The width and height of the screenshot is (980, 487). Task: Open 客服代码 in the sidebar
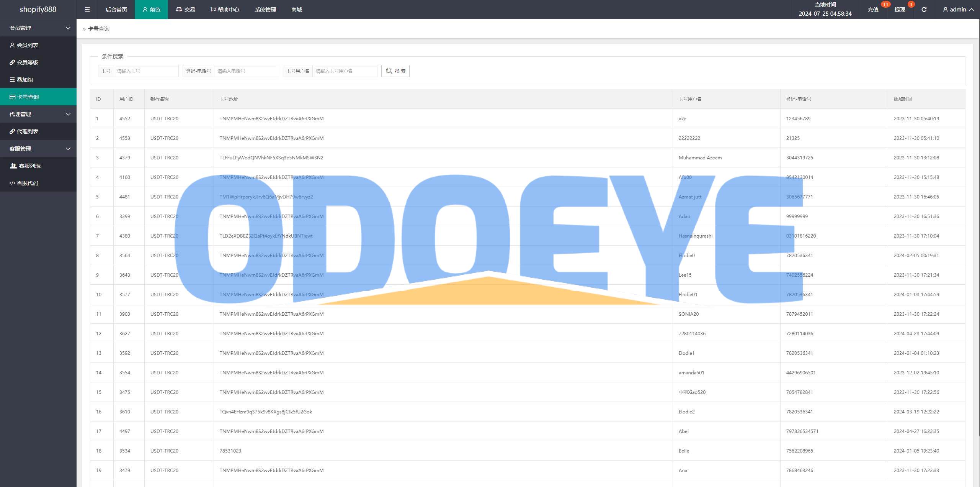(38, 183)
